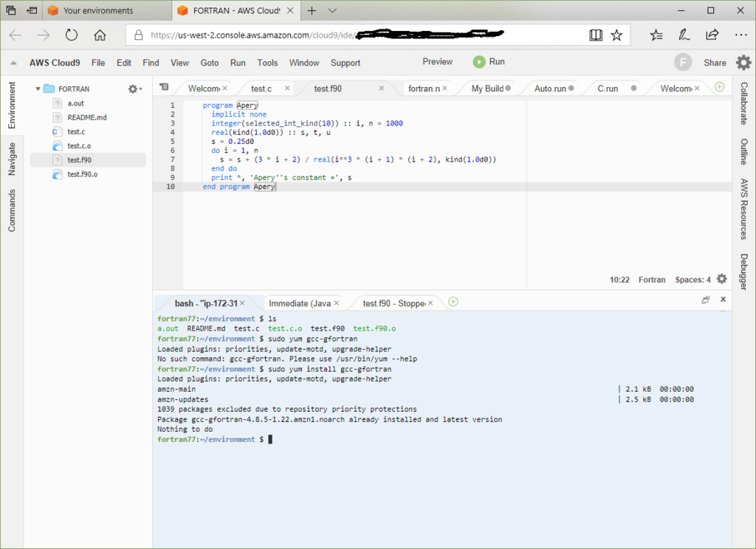756x549 pixels.
Task: Open the Outline side panel
Action: click(743, 152)
